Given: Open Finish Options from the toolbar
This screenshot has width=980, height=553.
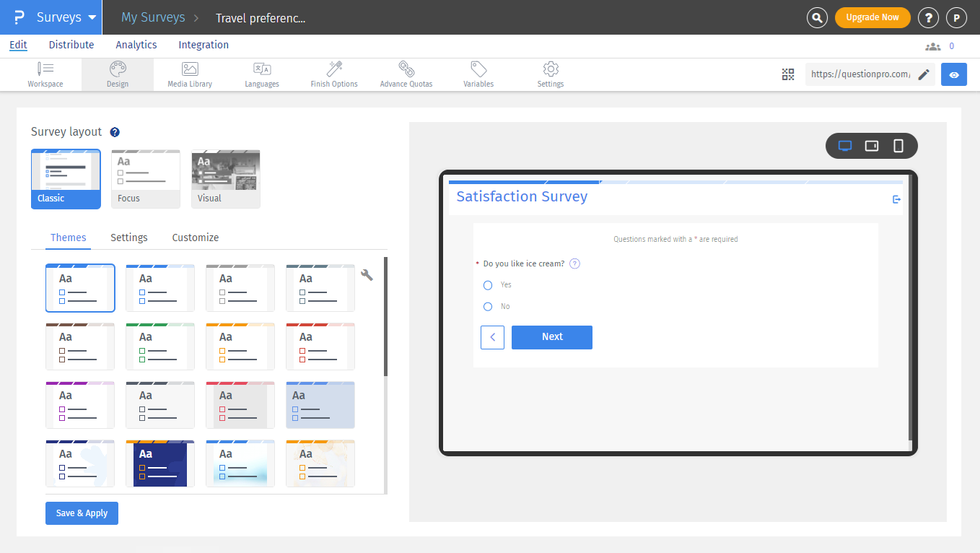Looking at the screenshot, I should 333,74.
